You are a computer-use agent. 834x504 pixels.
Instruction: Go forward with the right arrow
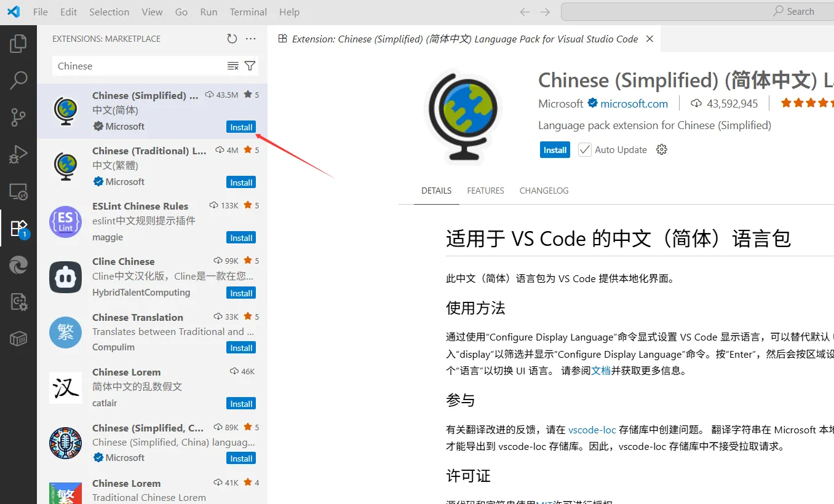[545, 12]
